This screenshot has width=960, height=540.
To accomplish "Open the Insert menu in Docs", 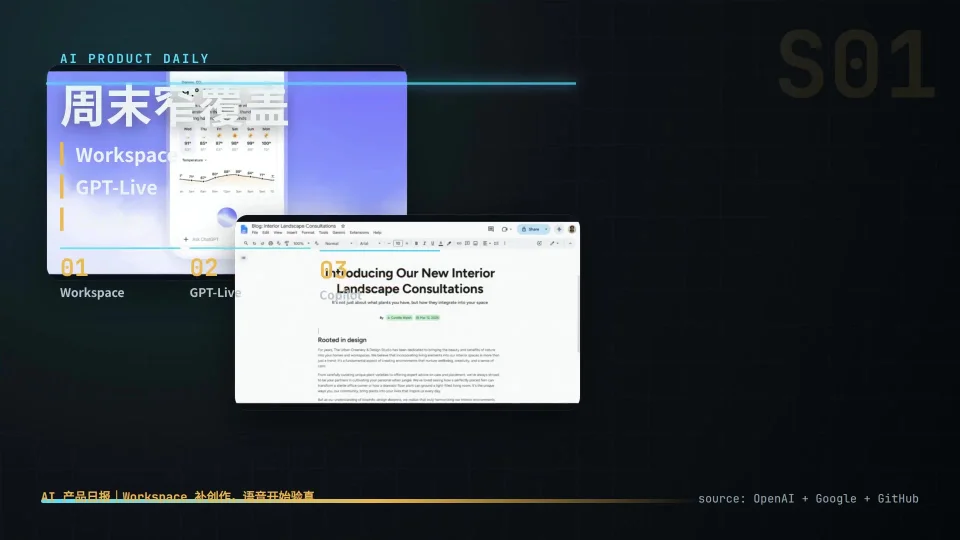I will (x=292, y=233).
